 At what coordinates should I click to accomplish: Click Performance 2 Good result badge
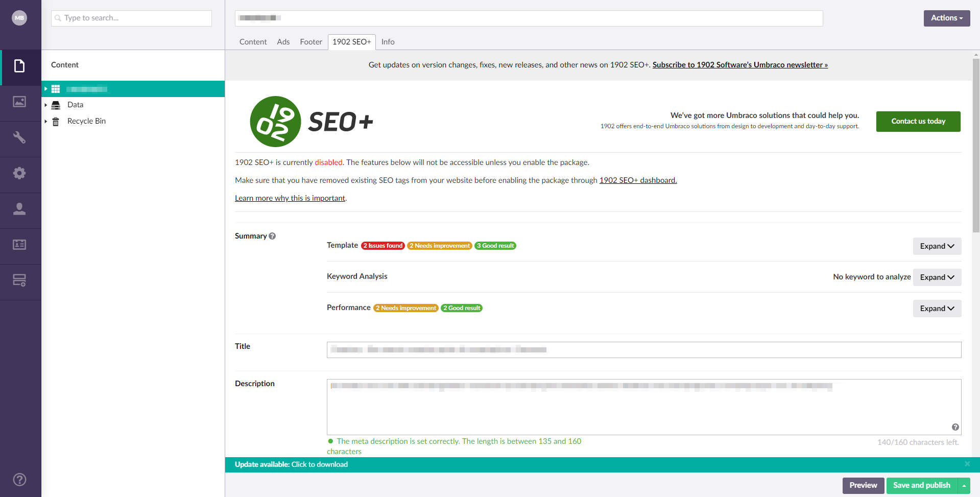coord(462,308)
